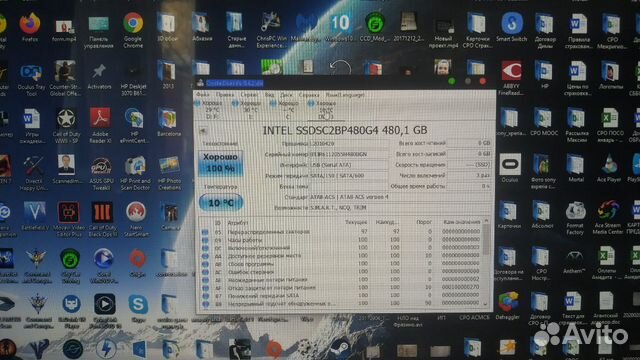
Task: Open HP Deskjet 3070 printer shortcut
Action: 133,78
